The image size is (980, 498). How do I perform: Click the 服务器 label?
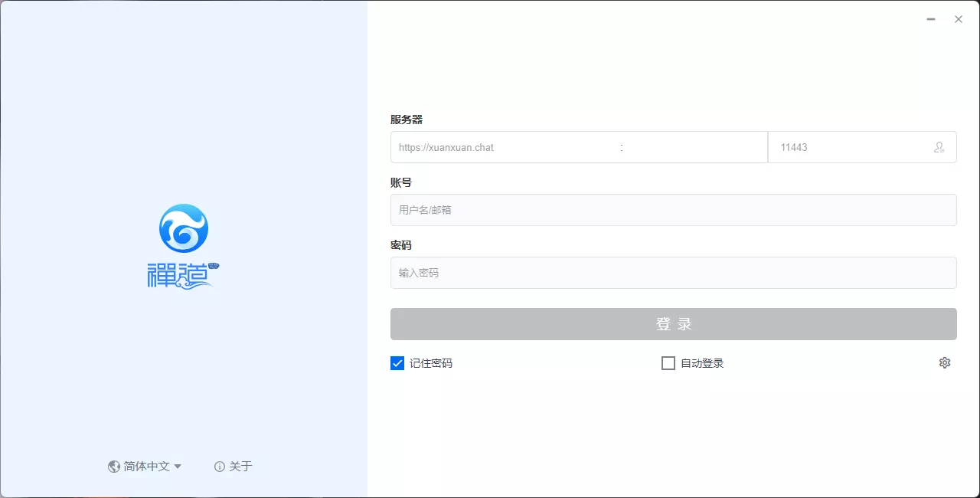click(407, 120)
